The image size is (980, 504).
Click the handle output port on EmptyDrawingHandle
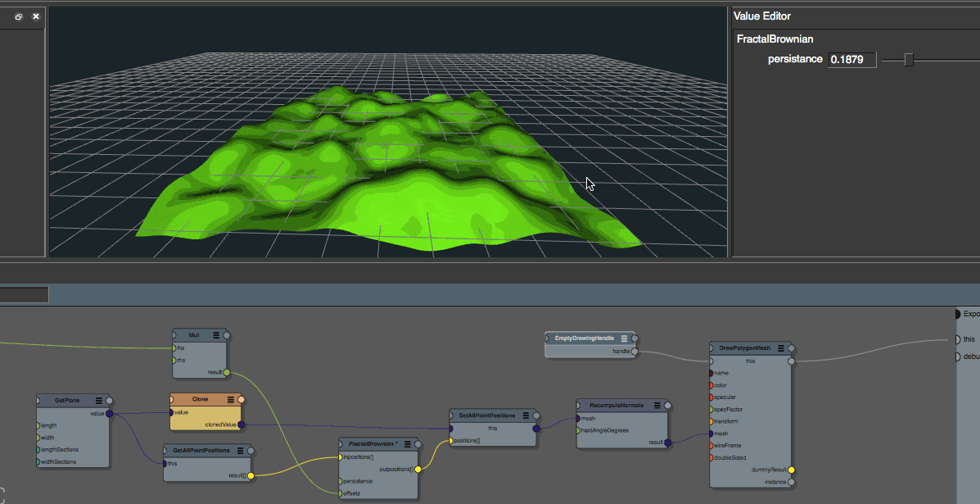tap(635, 352)
